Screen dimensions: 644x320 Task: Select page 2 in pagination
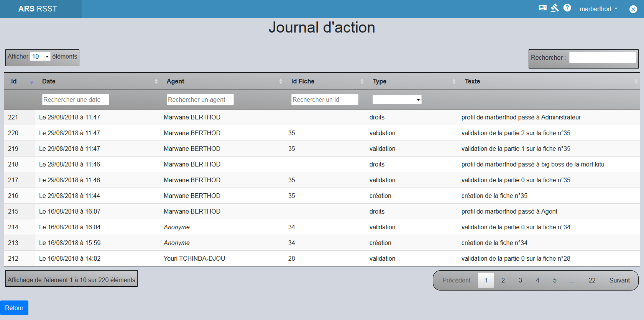pos(503,280)
